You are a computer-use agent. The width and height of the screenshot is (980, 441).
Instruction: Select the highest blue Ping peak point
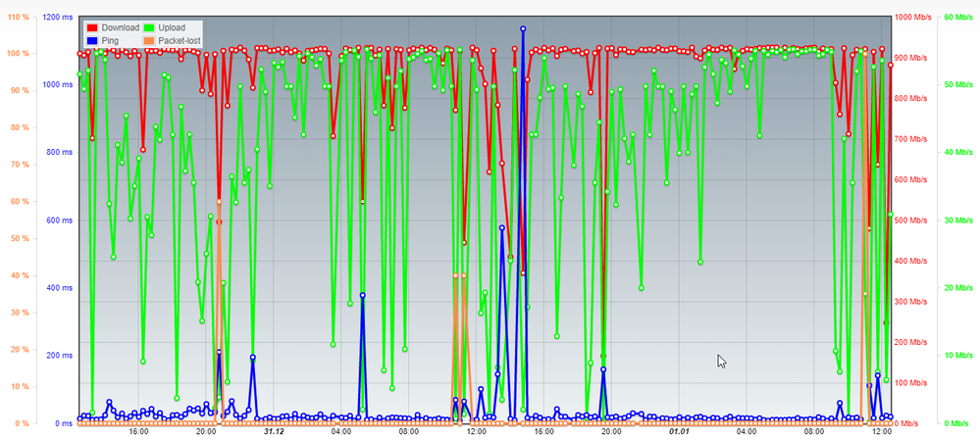click(x=523, y=28)
